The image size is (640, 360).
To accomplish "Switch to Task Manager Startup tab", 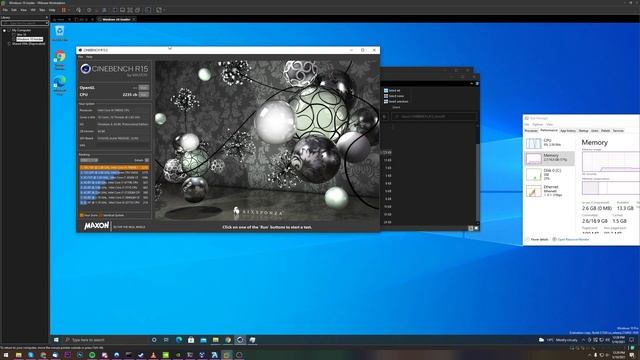I will pyautogui.click(x=584, y=131).
